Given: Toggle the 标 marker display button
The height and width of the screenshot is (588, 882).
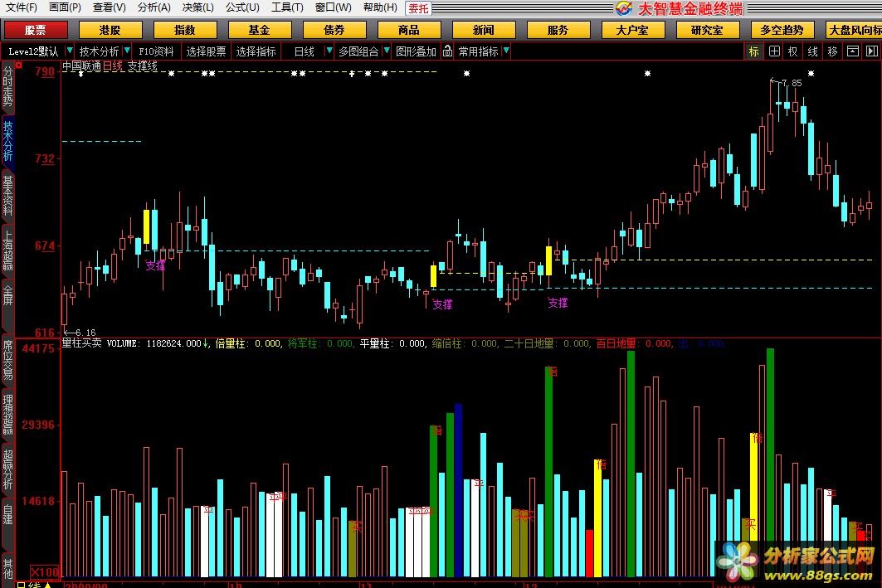Looking at the screenshot, I should 753,51.
